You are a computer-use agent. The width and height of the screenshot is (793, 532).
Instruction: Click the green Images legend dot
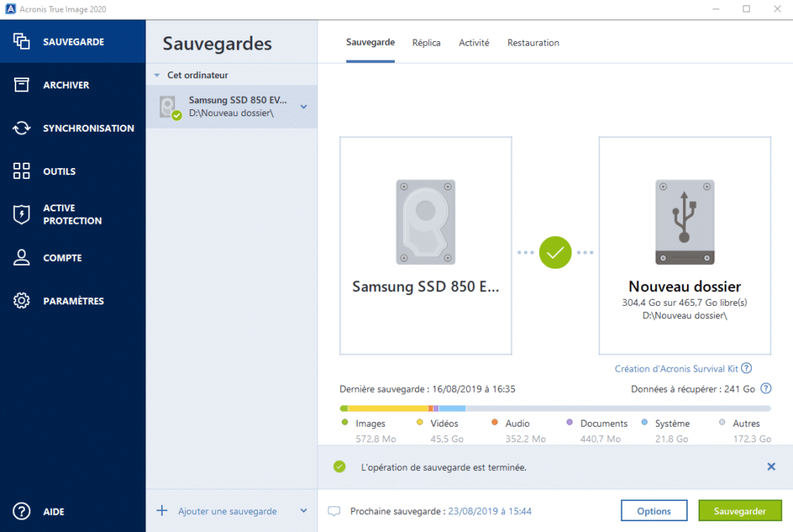(345, 422)
